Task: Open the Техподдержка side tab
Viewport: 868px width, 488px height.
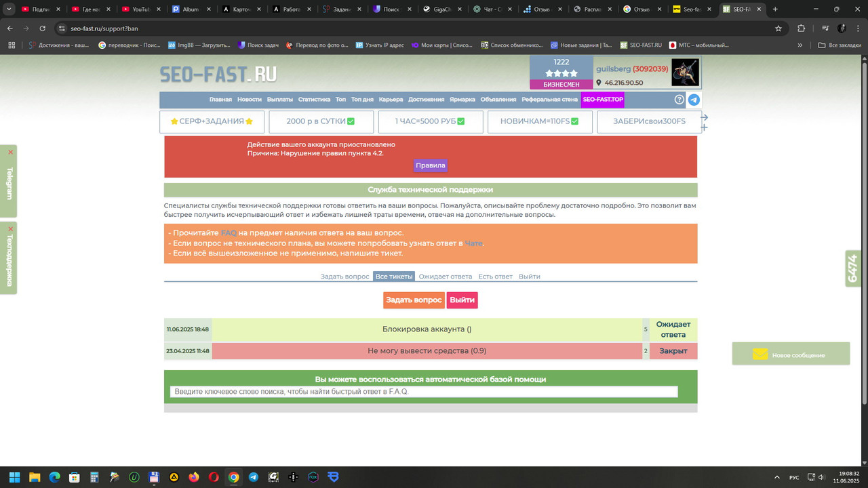Action: [x=9, y=261]
